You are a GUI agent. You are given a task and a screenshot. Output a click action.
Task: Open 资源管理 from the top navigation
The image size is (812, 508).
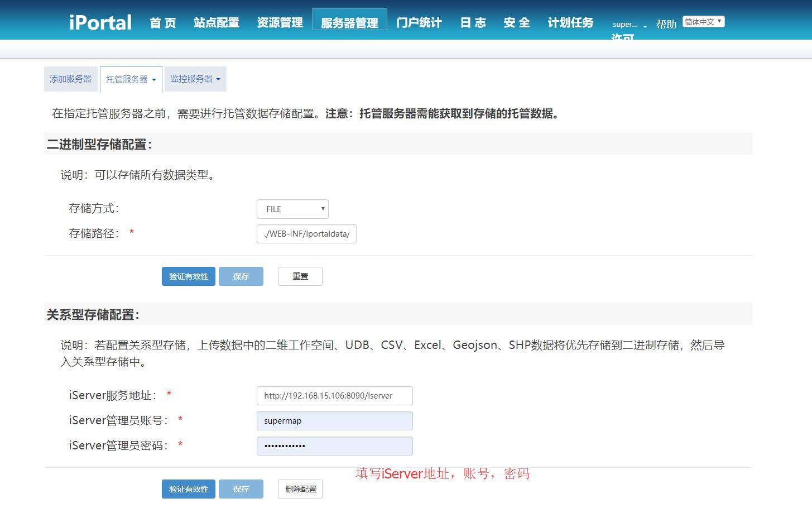click(280, 23)
